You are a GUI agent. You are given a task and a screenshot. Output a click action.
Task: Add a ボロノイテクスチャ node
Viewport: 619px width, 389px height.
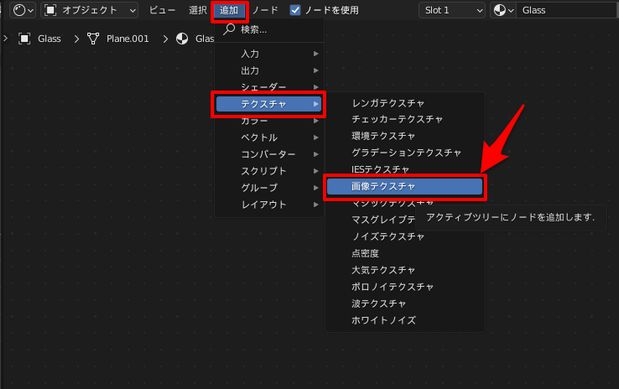405,287
